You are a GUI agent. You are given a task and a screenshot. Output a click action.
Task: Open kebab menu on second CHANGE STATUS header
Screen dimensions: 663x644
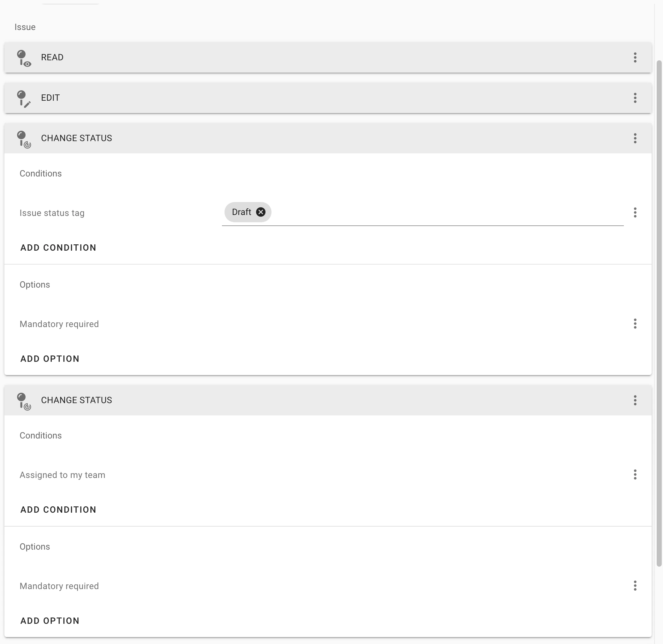tap(635, 401)
